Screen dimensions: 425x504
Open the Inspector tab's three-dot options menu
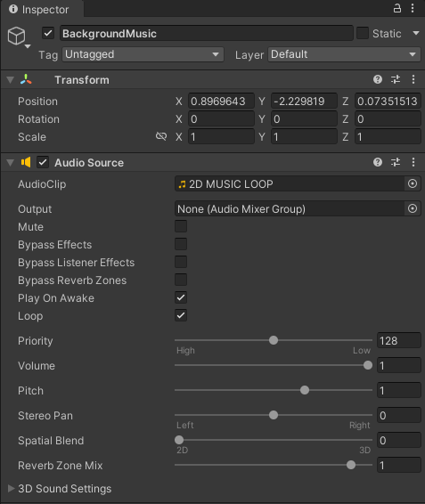point(413,8)
